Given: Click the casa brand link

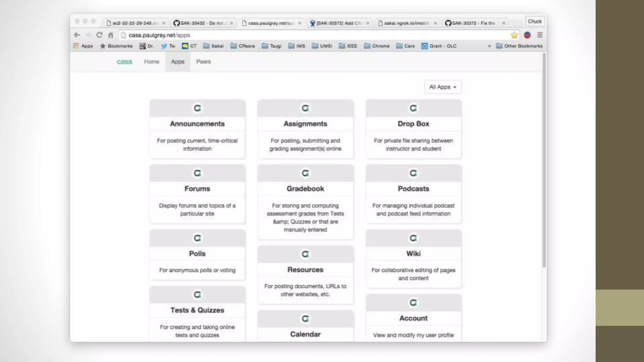Looking at the screenshot, I should 124,62.
